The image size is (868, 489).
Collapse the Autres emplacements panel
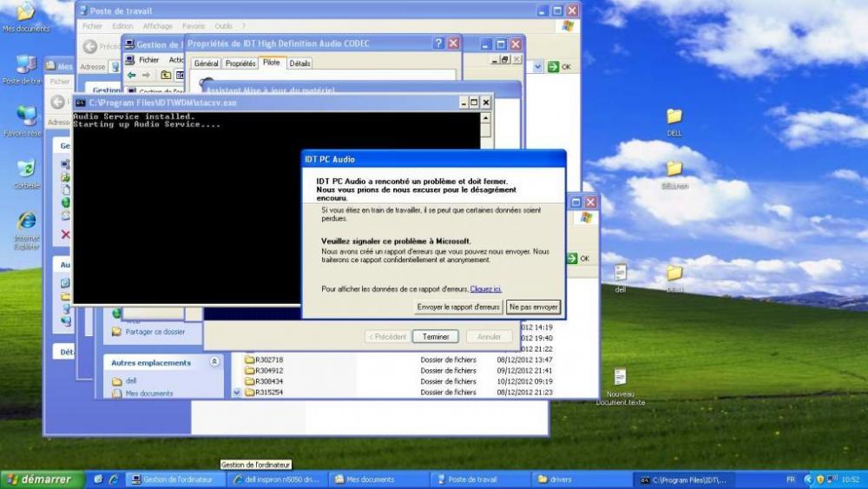coord(214,362)
